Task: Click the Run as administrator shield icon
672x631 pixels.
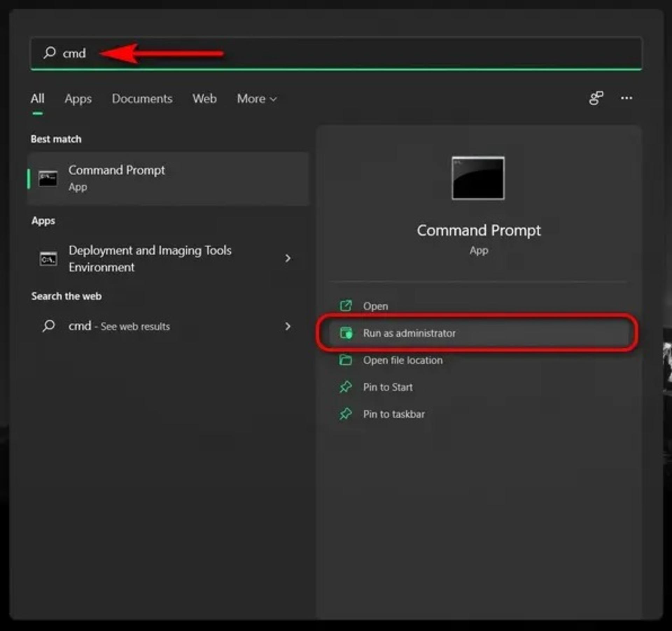Action: click(x=346, y=333)
